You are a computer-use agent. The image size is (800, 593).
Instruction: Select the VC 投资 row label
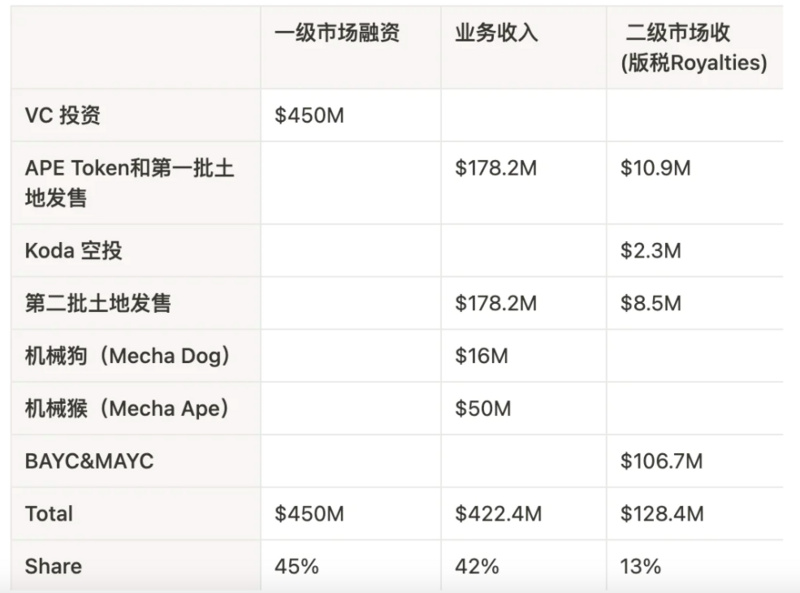pos(63,115)
